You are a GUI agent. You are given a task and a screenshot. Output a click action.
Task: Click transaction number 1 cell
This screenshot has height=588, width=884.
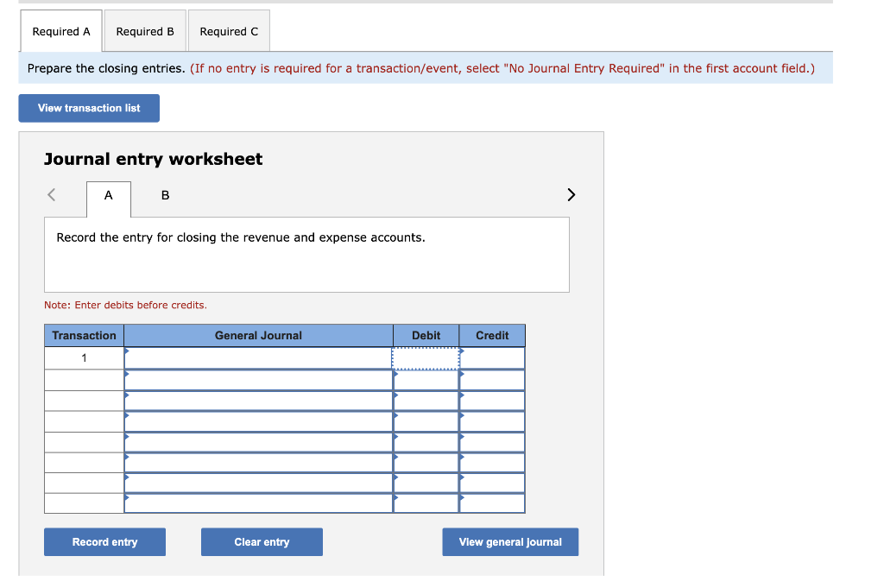pyautogui.click(x=84, y=358)
